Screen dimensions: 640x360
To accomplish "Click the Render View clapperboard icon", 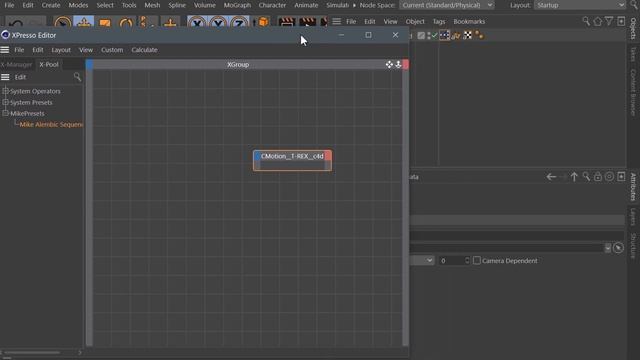I will (x=287, y=22).
